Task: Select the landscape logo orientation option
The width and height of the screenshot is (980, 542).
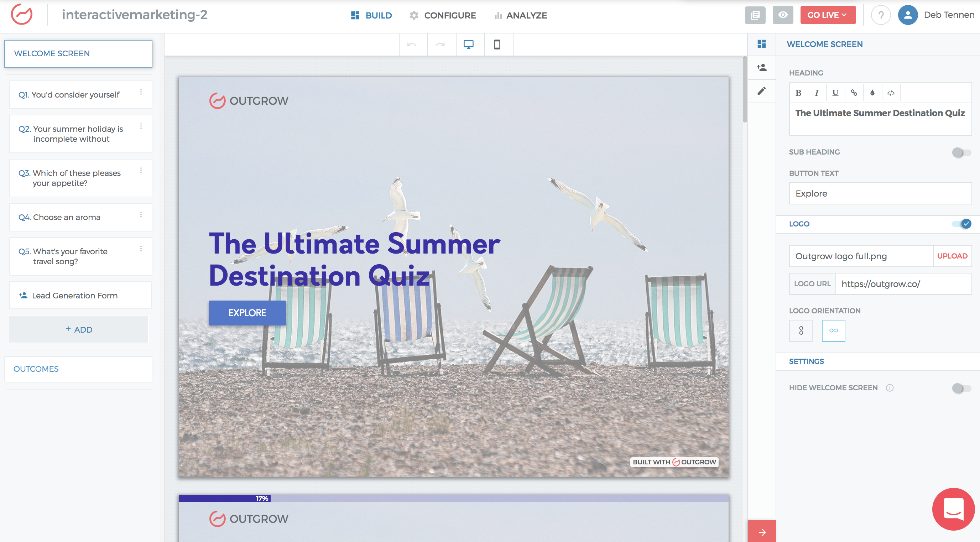Action: pyautogui.click(x=833, y=330)
